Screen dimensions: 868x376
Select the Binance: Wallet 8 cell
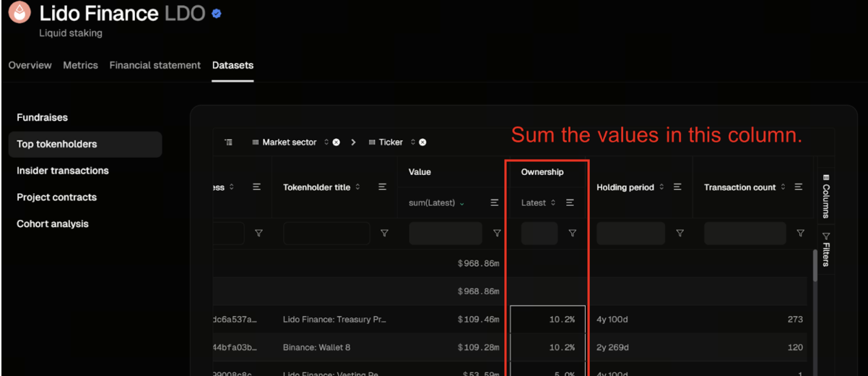(316, 347)
